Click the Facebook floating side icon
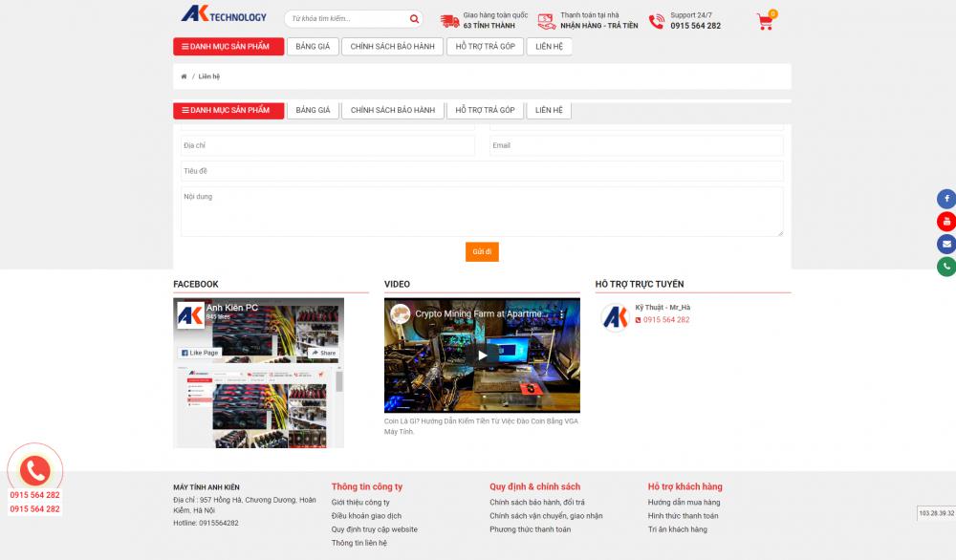This screenshot has width=956, height=560. 946,200
